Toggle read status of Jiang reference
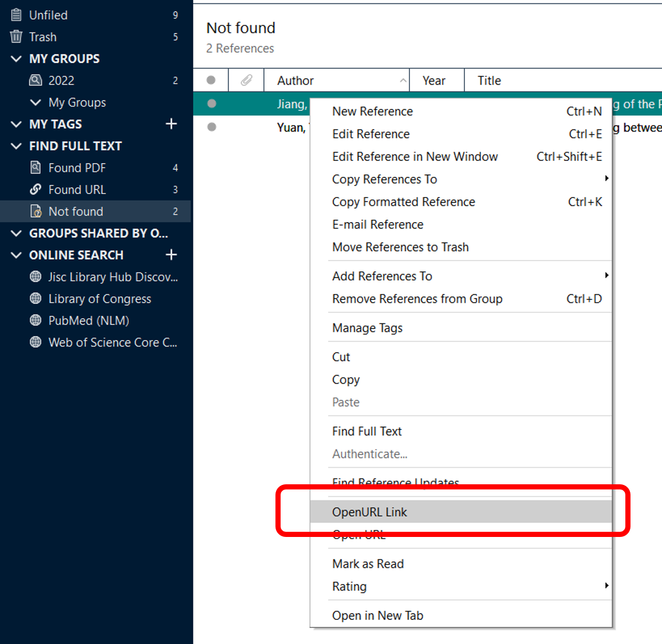 [x=212, y=104]
